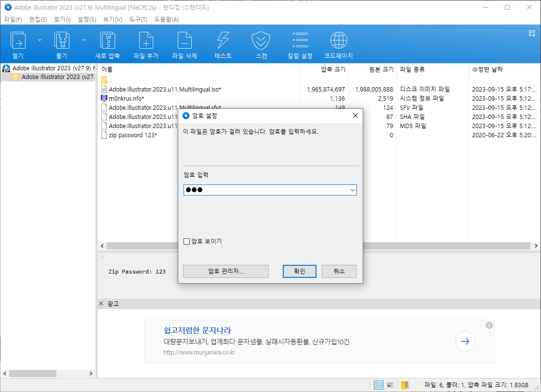The image size is (541, 392).
Task: Delete files using the 파일 삭제 icon
Action: pos(184,43)
